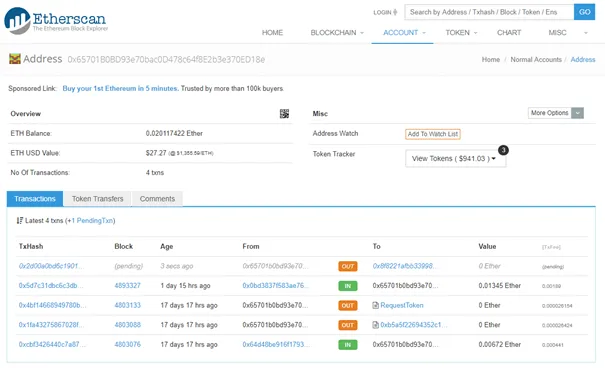Open sender address 0x64d48be916f1793
605x368 pixels.
coord(276,344)
